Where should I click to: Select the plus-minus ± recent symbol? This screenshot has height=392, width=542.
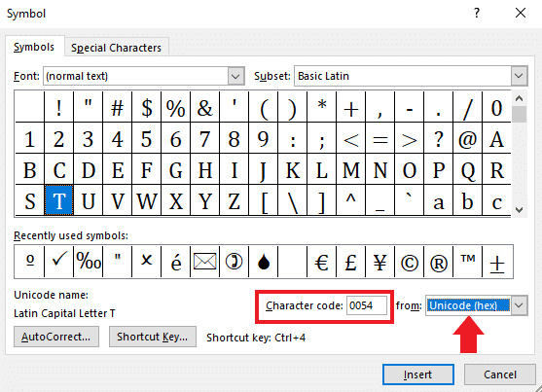click(497, 262)
